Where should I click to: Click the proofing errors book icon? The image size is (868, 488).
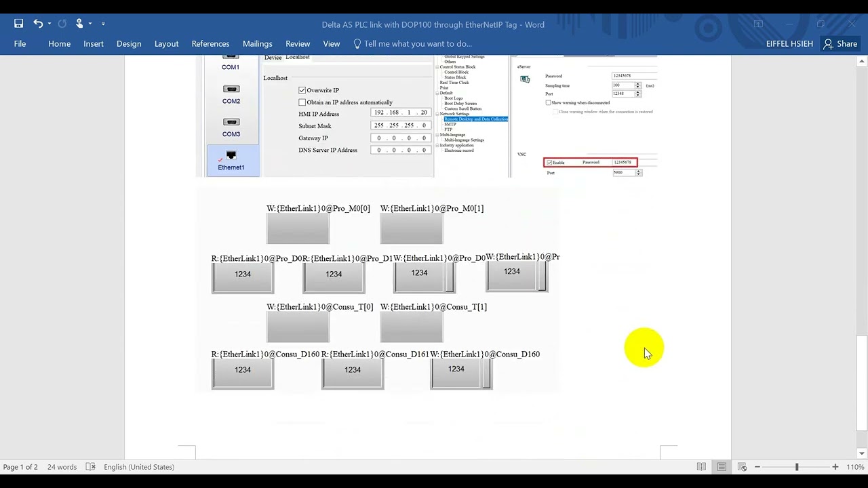tap(90, 467)
